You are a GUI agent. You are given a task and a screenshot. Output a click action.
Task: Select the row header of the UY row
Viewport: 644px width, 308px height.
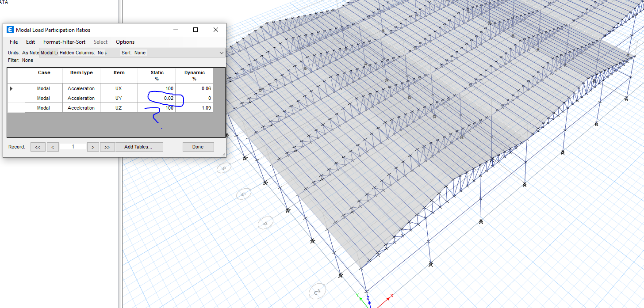click(x=16, y=98)
